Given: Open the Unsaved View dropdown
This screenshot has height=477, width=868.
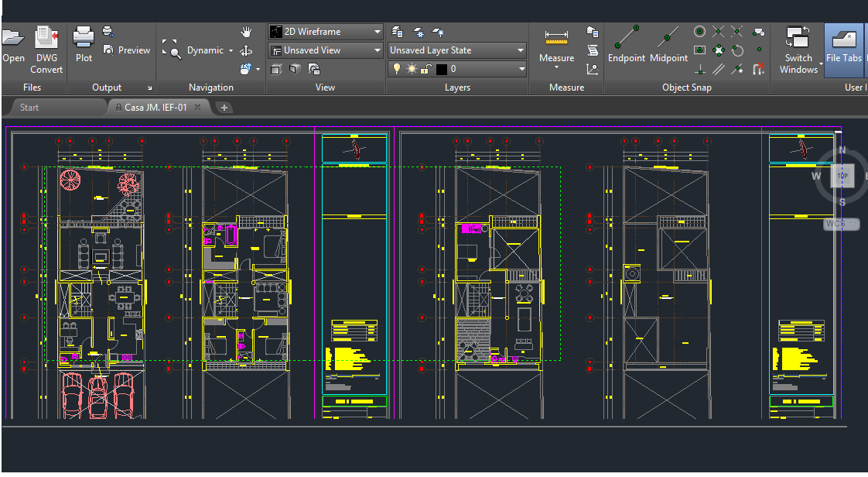Looking at the screenshot, I should tap(377, 50).
